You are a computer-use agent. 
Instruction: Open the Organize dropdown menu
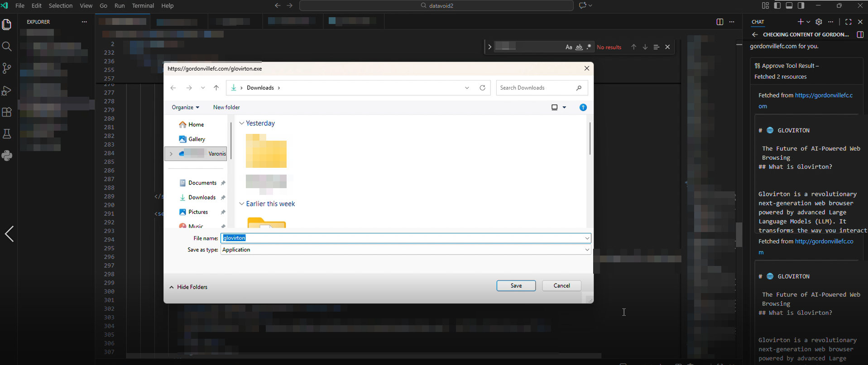(x=185, y=107)
